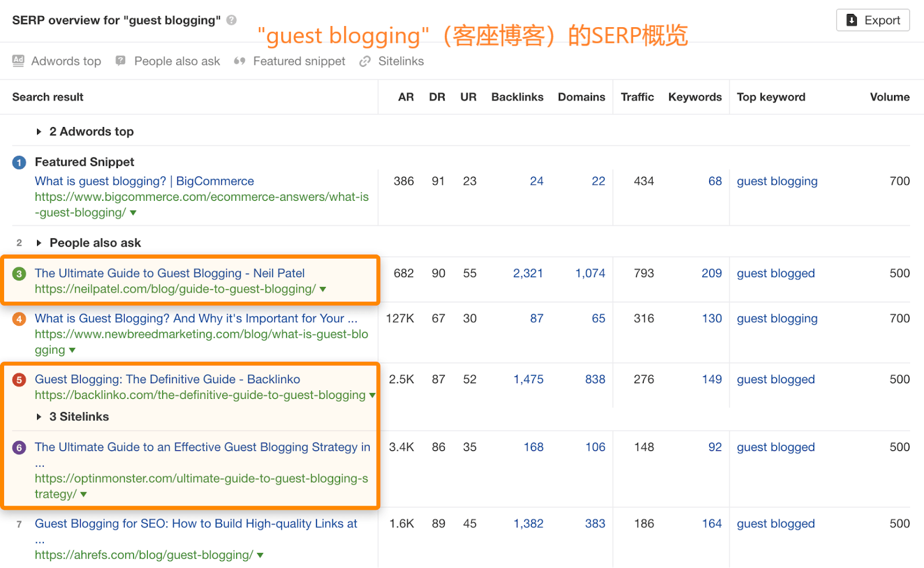Click the neilpatel.com guide URL
Viewport: 924px width, 568px height.
[175, 289]
